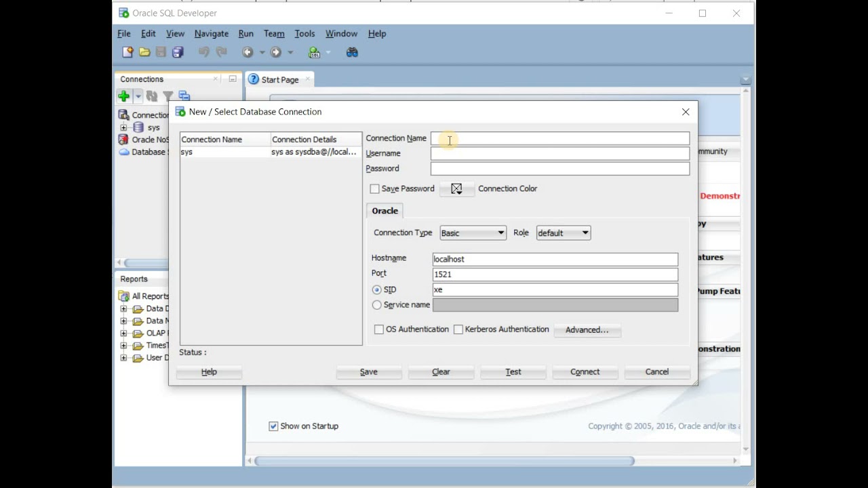The height and width of the screenshot is (488, 868).
Task: Open the Tools menu
Action: [304, 33]
